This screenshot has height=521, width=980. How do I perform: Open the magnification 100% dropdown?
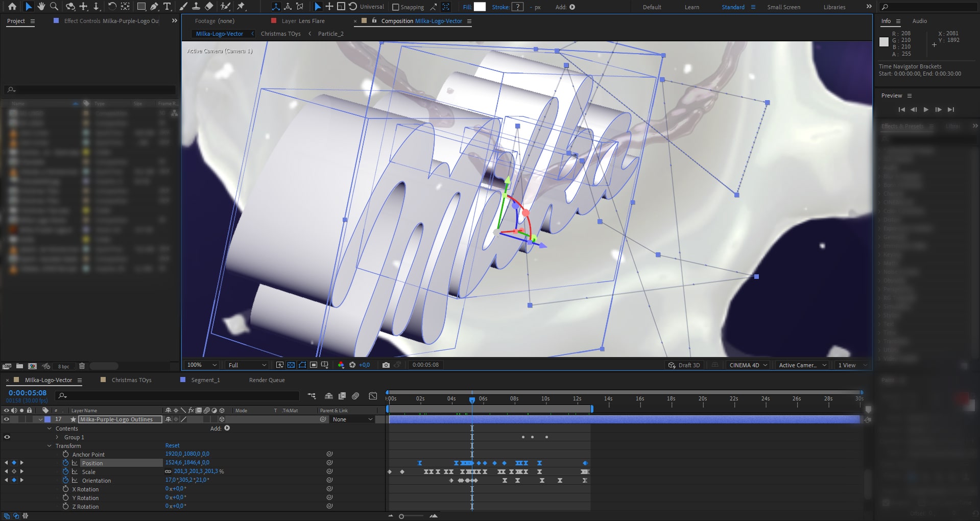202,365
